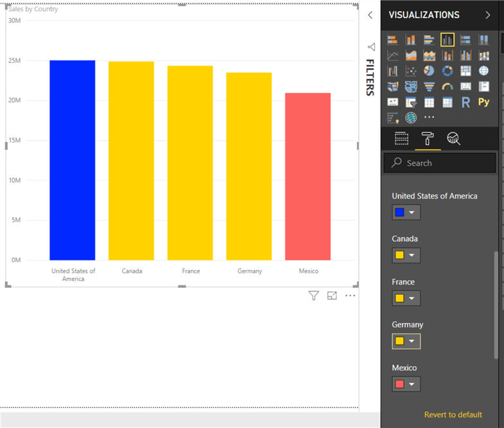Select the Scatter chart visual
This screenshot has height=428, width=504.
click(411, 71)
